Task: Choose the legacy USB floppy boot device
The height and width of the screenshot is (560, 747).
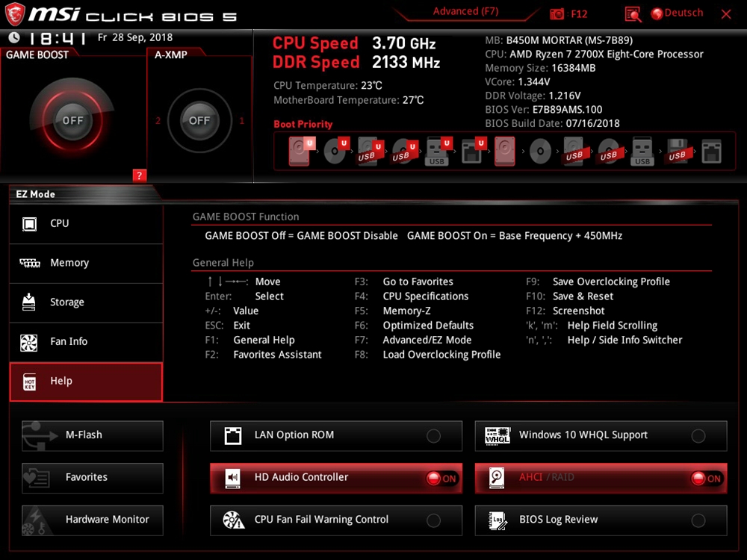Action: [x=677, y=152]
